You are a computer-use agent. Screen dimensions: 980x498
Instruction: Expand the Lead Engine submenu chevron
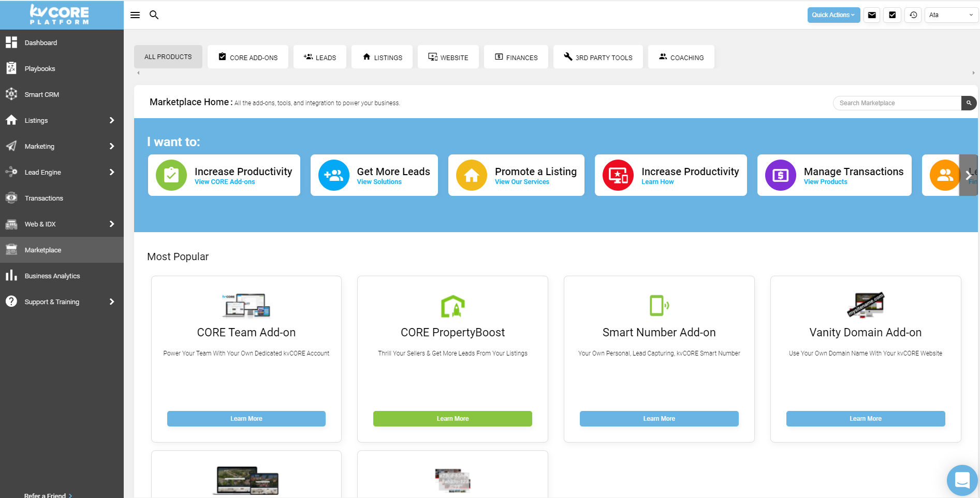[x=112, y=172]
